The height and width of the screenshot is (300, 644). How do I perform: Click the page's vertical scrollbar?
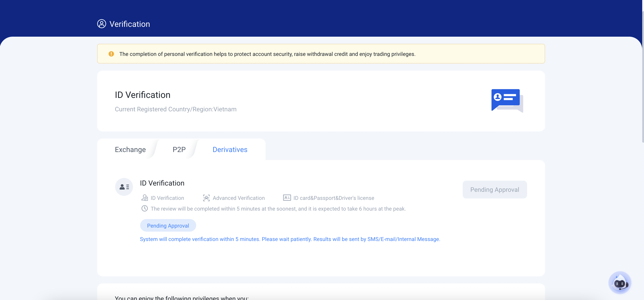click(x=642, y=75)
